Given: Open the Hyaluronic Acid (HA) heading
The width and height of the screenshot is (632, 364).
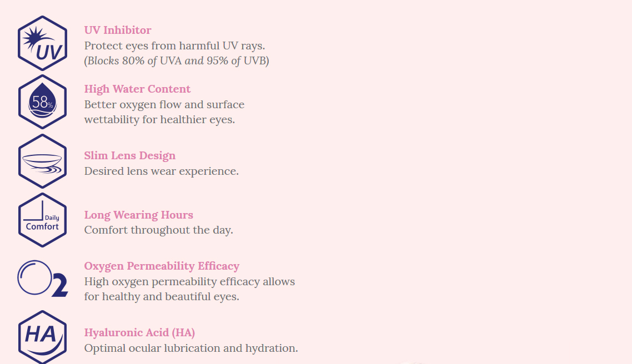Looking at the screenshot, I should [x=139, y=332].
